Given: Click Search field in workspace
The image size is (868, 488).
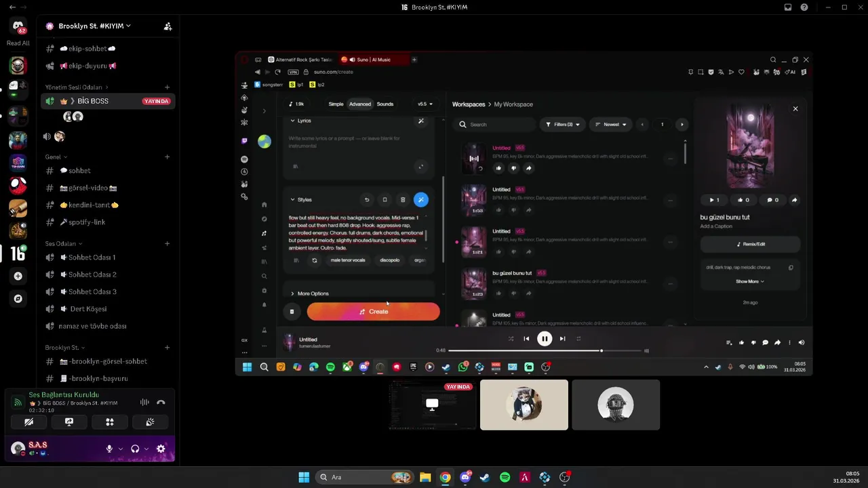Looking at the screenshot, I should pyautogui.click(x=495, y=125).
